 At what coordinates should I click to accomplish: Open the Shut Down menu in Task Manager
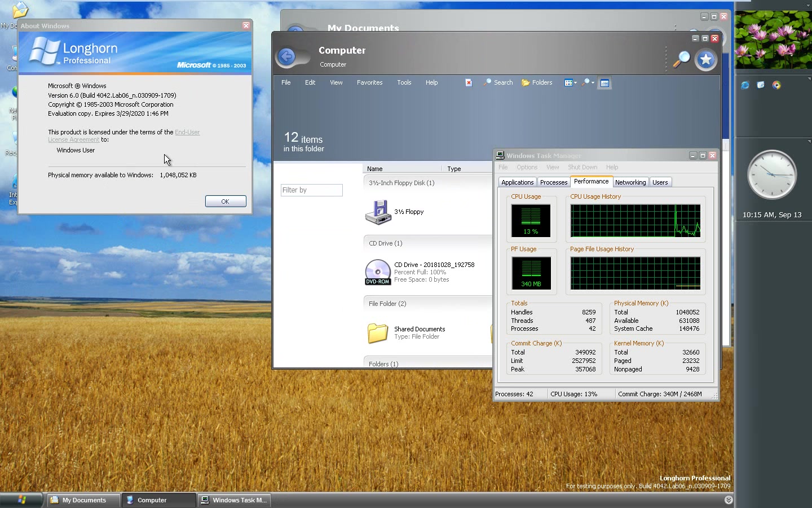tap(582, 167)
